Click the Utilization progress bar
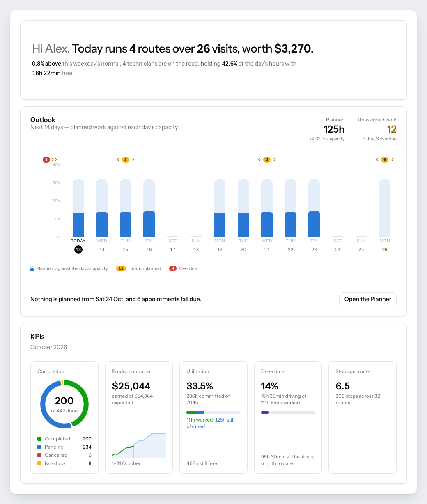 pyautogui.click(x=213, y=412)
